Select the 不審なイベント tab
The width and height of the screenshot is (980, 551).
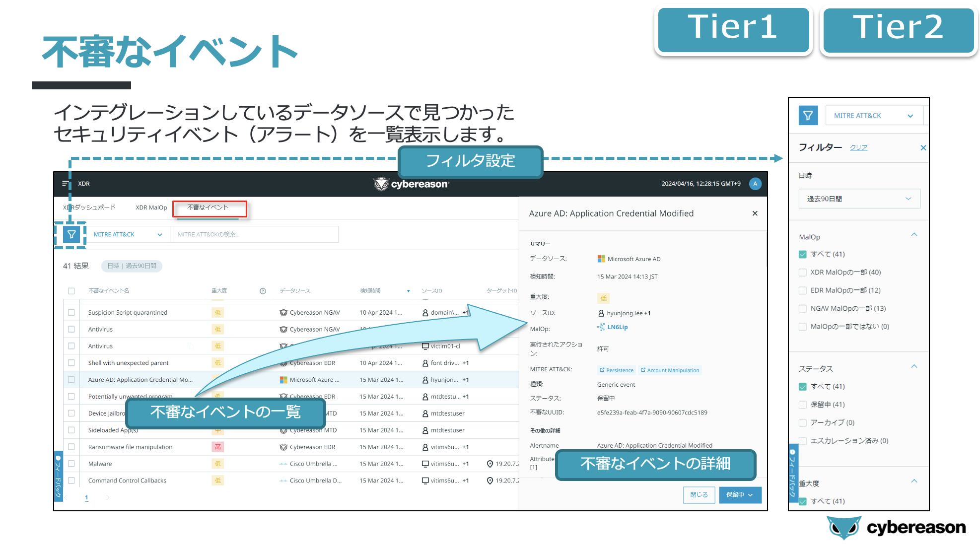point(208,207)
